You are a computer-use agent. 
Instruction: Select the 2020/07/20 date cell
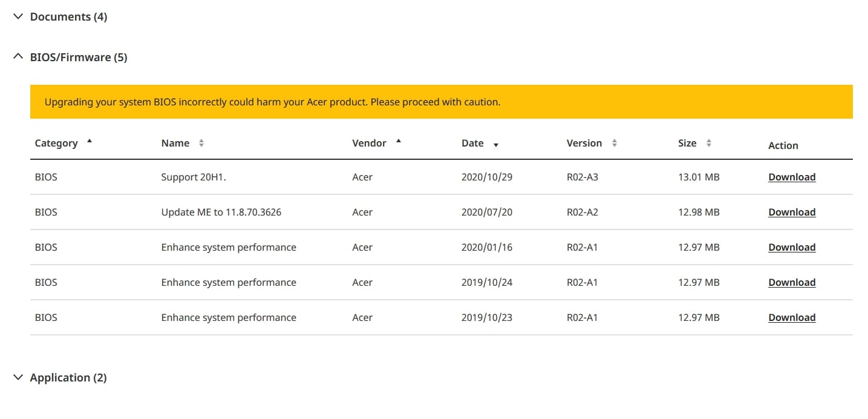pyautogui.click(x=487, y=213)
